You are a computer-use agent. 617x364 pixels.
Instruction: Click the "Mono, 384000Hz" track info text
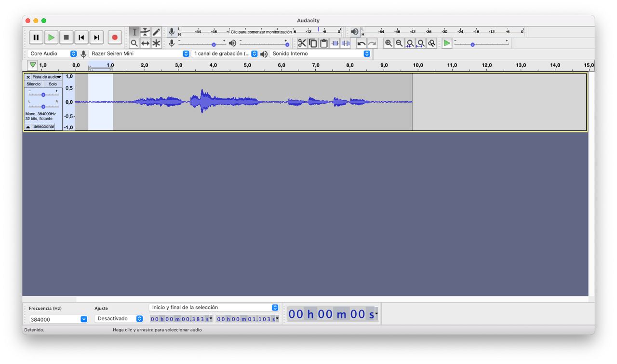pos(40,114)
